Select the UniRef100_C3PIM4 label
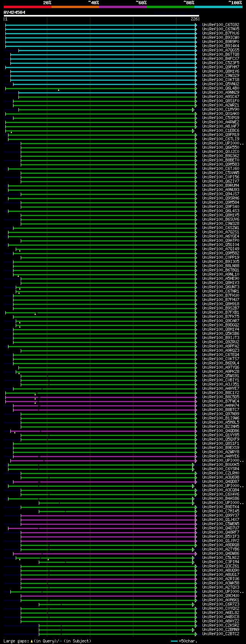Viewport: 246px width, 644px height. [x=221, y=562]
